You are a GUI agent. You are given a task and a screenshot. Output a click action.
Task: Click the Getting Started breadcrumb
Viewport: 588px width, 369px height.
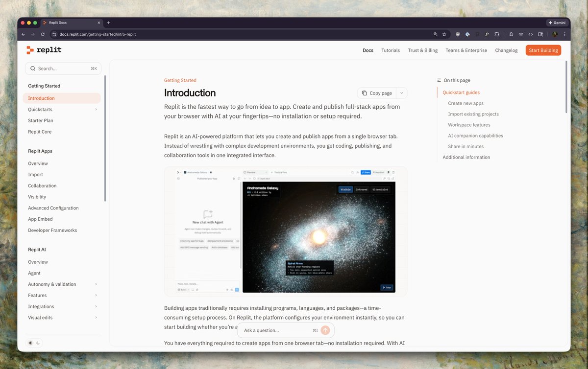[x=180, y=80]
